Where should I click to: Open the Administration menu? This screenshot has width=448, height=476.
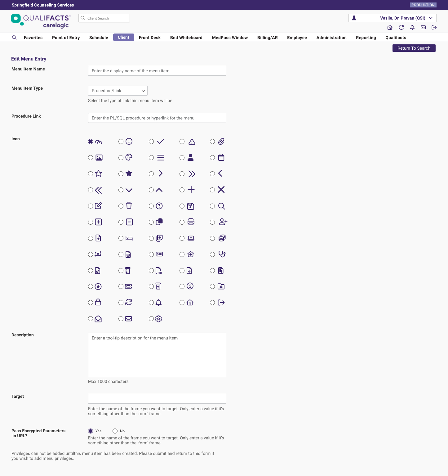point(331,38)
